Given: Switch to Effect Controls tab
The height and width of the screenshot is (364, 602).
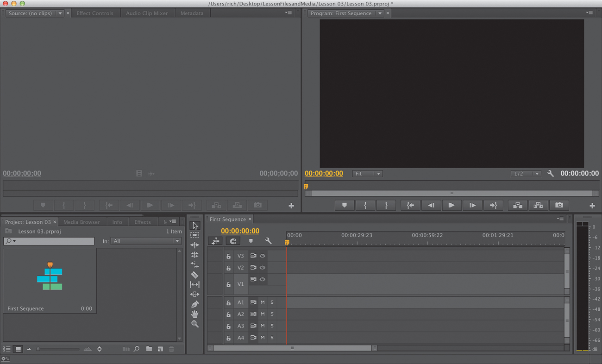Looking at the screenshot, I should pyautogui.click(x=95, y=13).
